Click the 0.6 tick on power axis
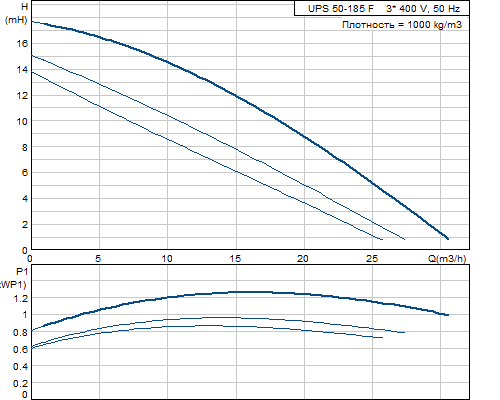The height and width of the screenshot is (400, 500). click(21, 349)
